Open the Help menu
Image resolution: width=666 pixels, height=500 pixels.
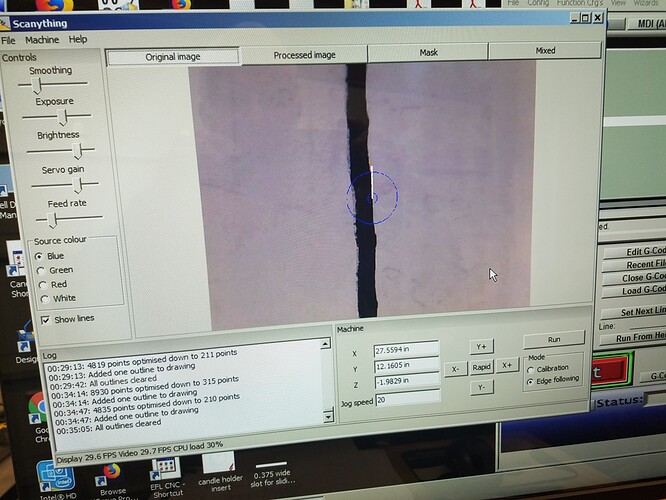78,39
